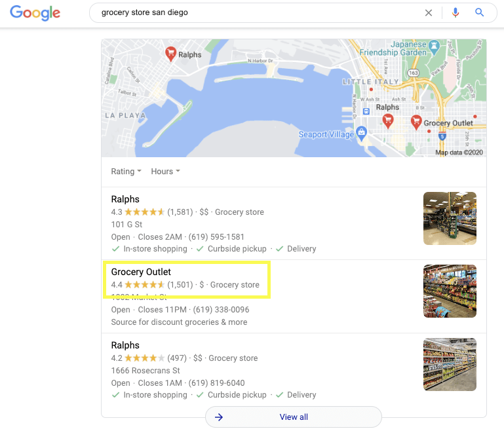Click the Google logo
This screenshot has height=431, width=504.
[x=35, y=13]
